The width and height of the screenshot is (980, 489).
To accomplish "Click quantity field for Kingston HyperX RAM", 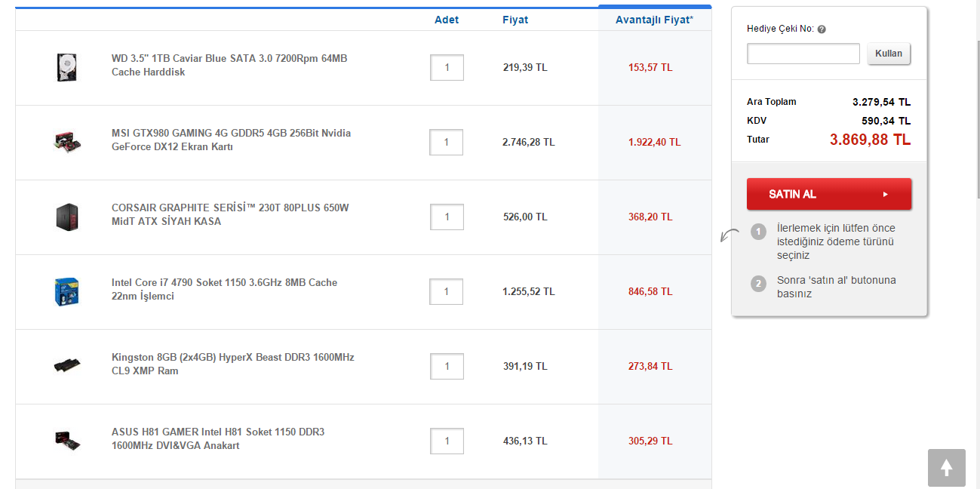I will (447, 366).
